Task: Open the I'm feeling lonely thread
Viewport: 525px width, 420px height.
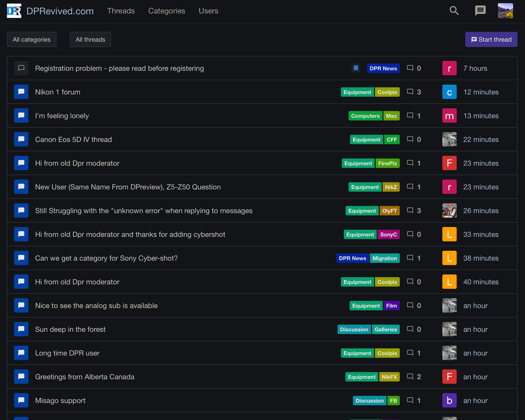Action: pyautogui.click(x=62, y=116)
